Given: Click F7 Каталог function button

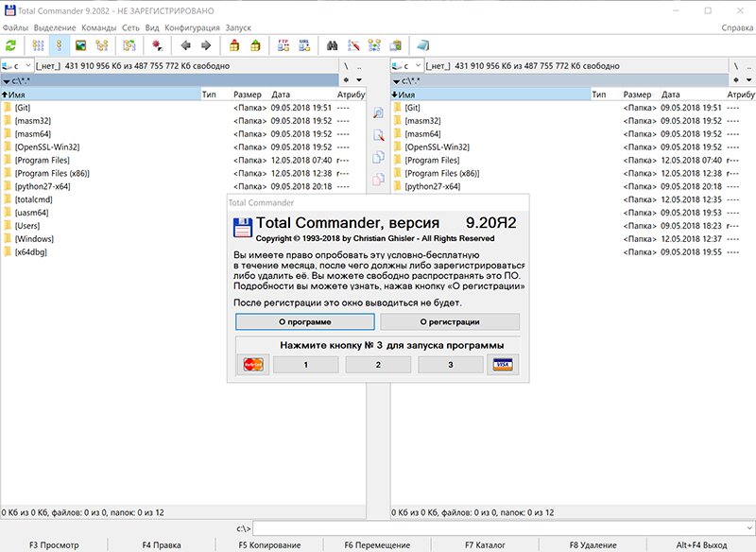Looking at the screenshot, I should click(x=485, y=544).
